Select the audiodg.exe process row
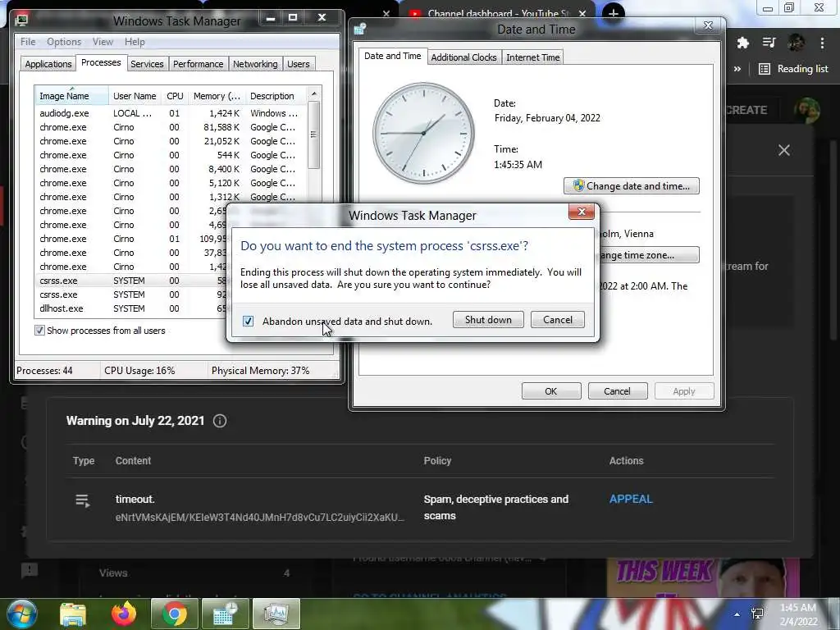This screenshot has height=630, width=840. click(x=171, y=113)
